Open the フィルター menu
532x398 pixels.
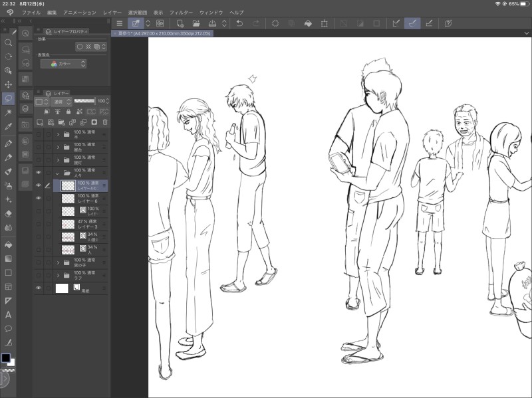(x=182, y=13)
